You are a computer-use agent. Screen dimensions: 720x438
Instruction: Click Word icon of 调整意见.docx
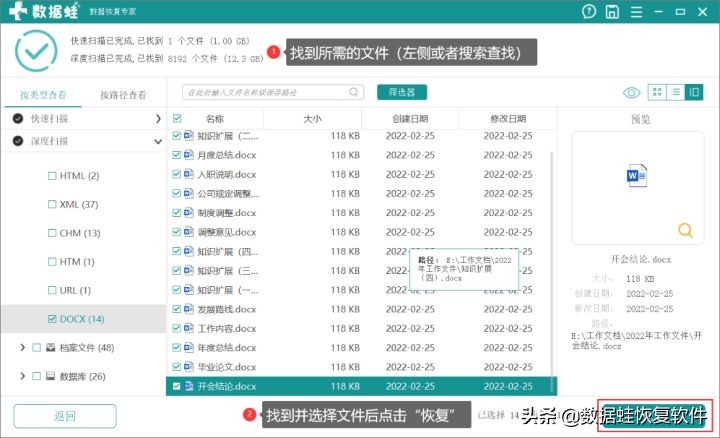(189, 232)
